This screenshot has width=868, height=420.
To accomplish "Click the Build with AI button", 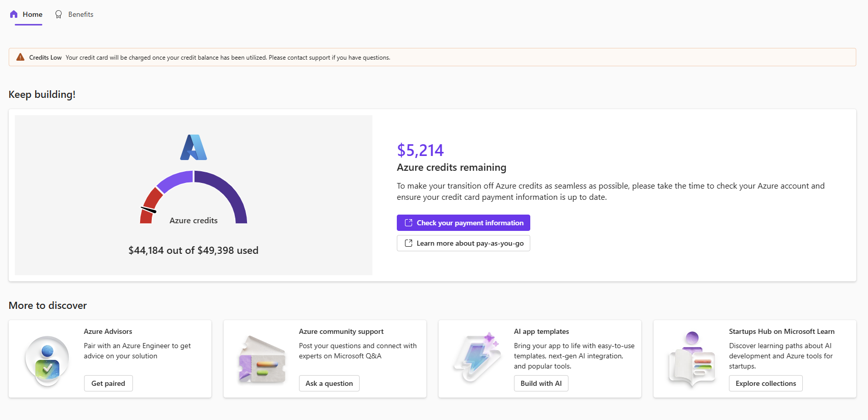I will (x=541, y=383).
